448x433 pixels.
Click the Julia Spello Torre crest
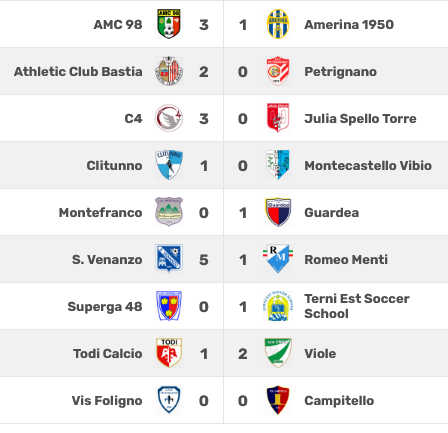click(278, 118)
